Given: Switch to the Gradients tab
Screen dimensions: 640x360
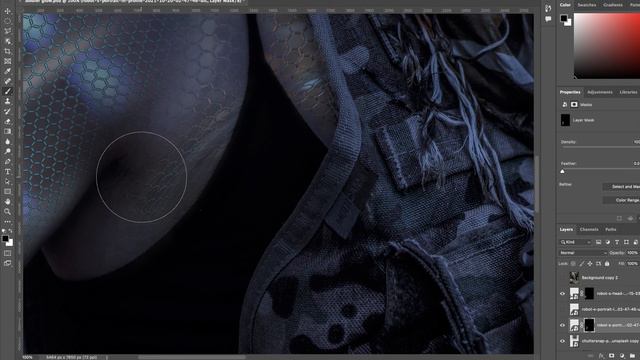Looking at the screenshot, I should (x=613, y=5).
